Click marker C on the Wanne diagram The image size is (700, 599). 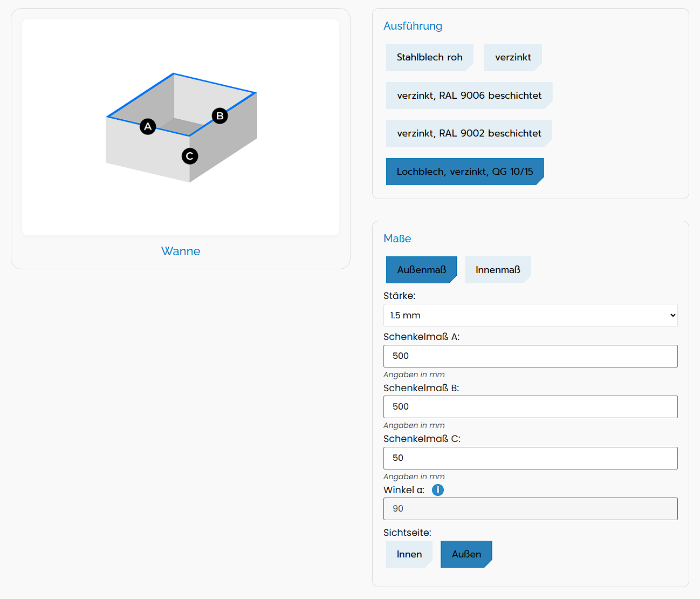189,156
